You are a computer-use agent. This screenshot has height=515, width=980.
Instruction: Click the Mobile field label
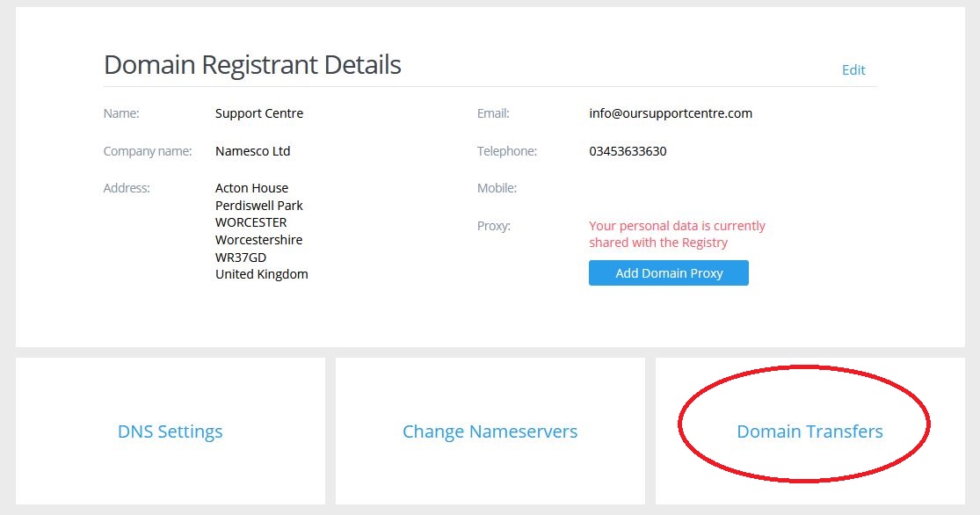point(497,188)
